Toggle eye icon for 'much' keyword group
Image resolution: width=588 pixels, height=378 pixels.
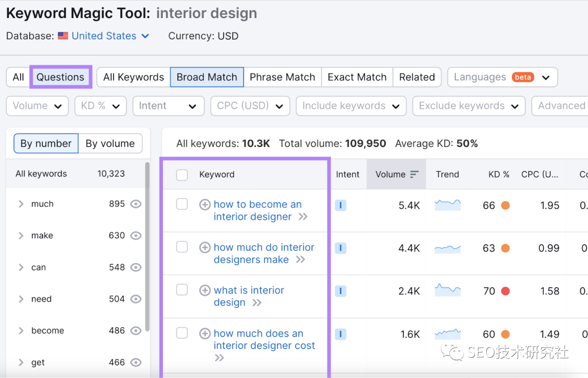[136, 204]
